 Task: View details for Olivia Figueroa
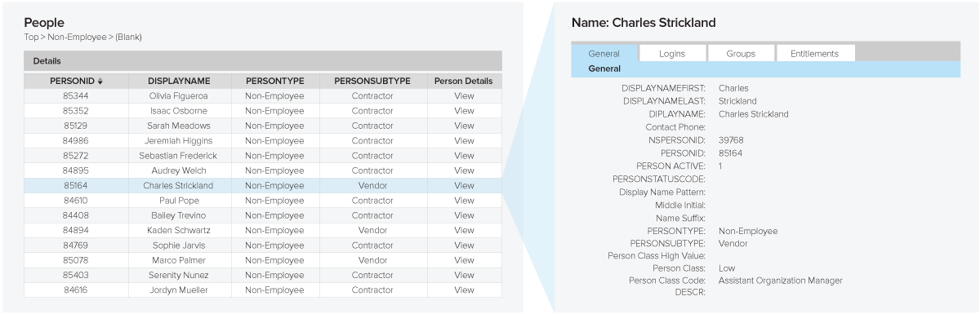click(x=464, y=95)
